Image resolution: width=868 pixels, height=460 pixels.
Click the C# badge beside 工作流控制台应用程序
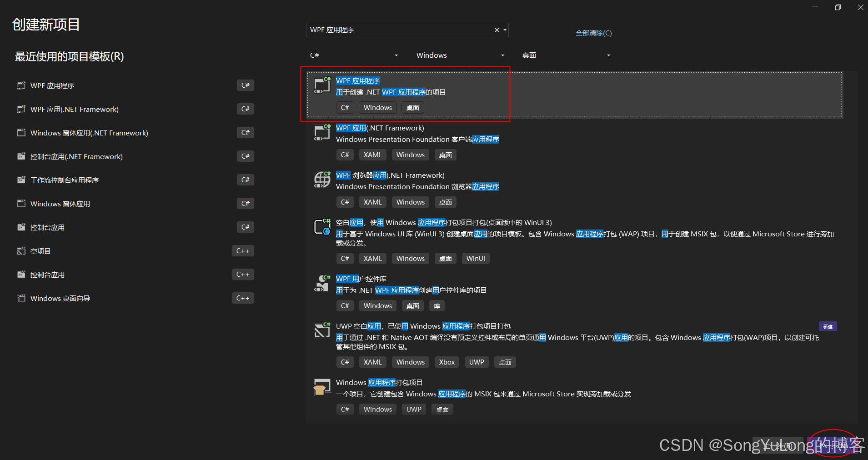pyautogui.click(x=246, y=180)
